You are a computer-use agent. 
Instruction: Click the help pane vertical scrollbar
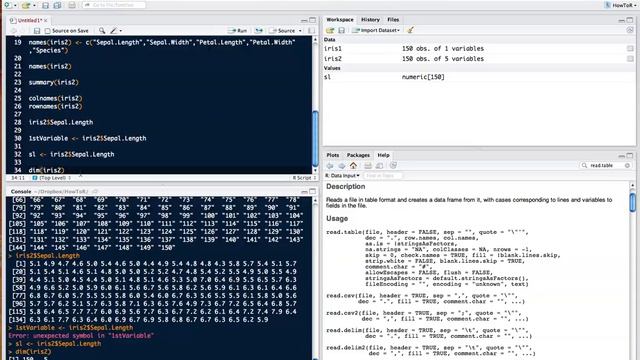point(632,203)
